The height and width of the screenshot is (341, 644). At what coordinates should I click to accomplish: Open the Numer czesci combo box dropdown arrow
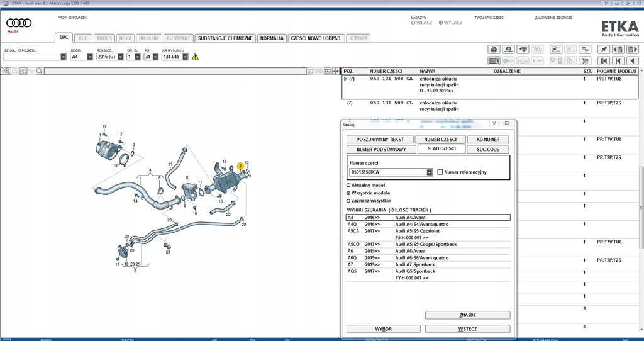pos(430,172)
